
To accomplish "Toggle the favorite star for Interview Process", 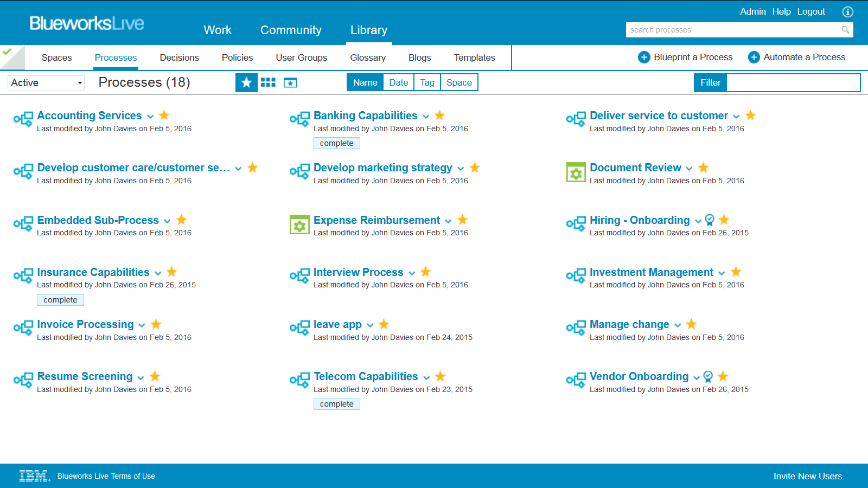I will pos(425,272).
